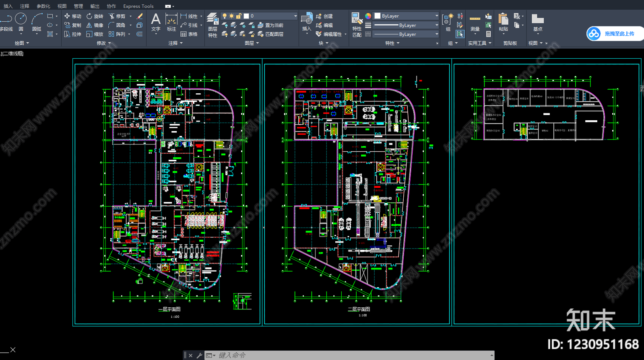Image resolution: width=644 pixels, height=360 pixels.
Task: Select the Stretch (拉伸) tool
Action: click(x=72, y=34)
